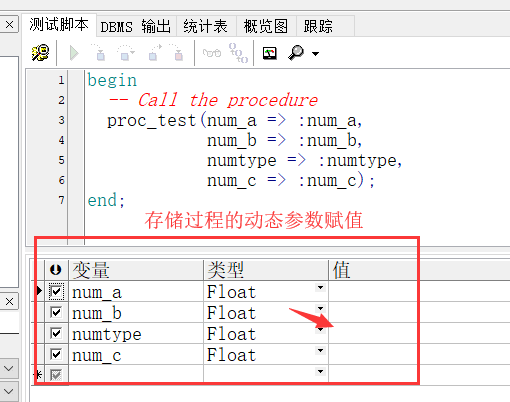
Task: Open the type dropdown for num_a
Action: (320, 287)
